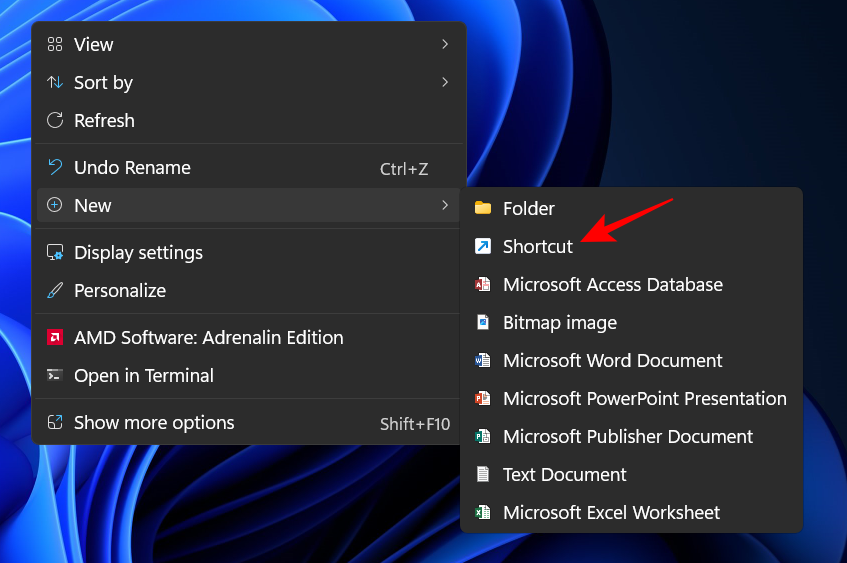Click the Shortcut arrow icon
Viewport: 847px width, 563px height.
483,246
